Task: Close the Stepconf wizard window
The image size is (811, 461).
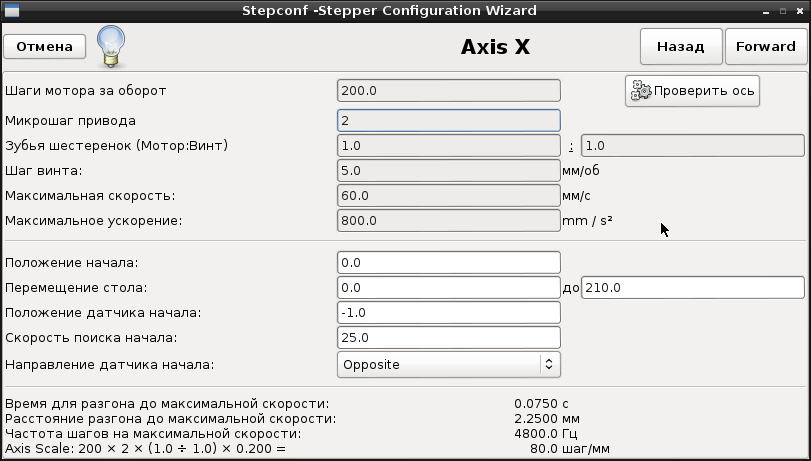Action: (x=798, y=10)
